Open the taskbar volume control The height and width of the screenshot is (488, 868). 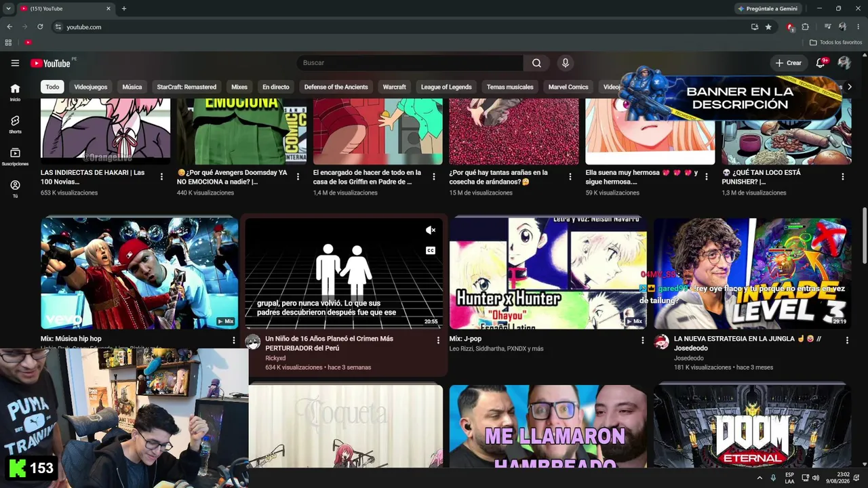(816, 478)
